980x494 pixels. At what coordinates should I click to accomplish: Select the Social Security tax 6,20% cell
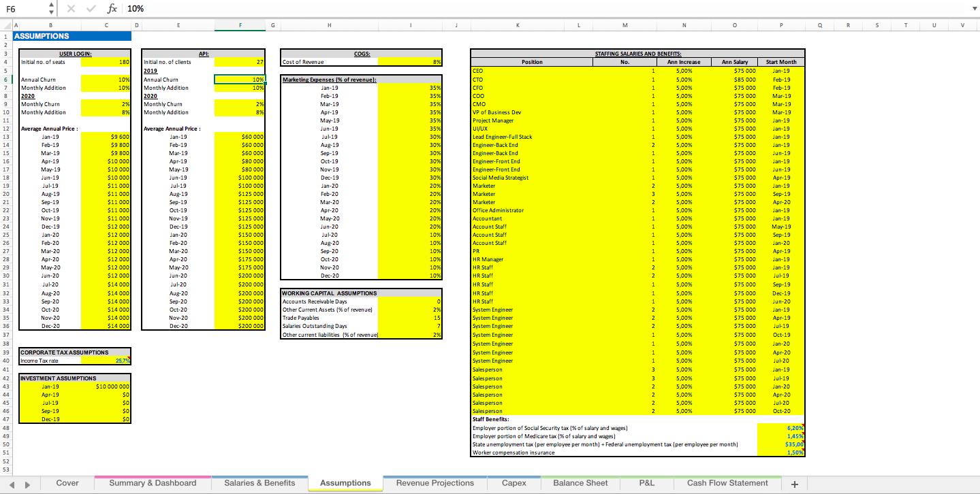(781, 428)
